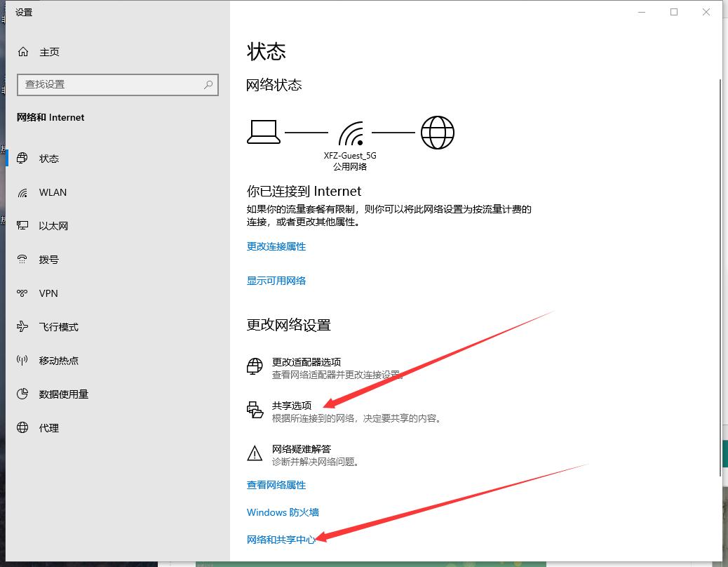Open WLAN settings in the sidebar
The width and height of the screenshot is (728, 567).
(x=54, y=192)
